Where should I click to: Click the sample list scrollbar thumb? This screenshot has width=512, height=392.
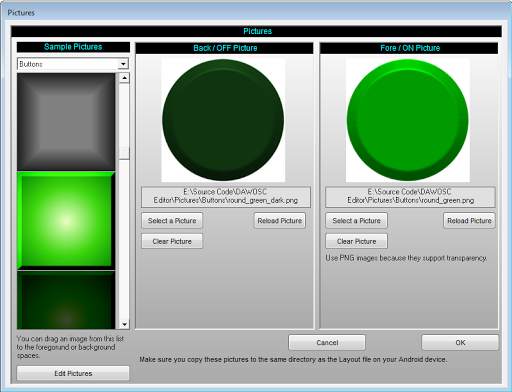[124, 153]
